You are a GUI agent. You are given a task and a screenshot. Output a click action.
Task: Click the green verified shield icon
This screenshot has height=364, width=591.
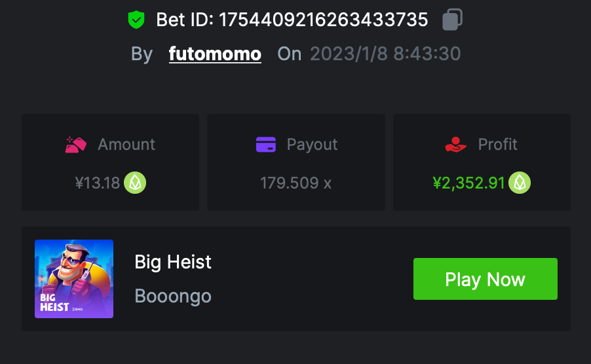pyautogui.click(x=136, y=20)
